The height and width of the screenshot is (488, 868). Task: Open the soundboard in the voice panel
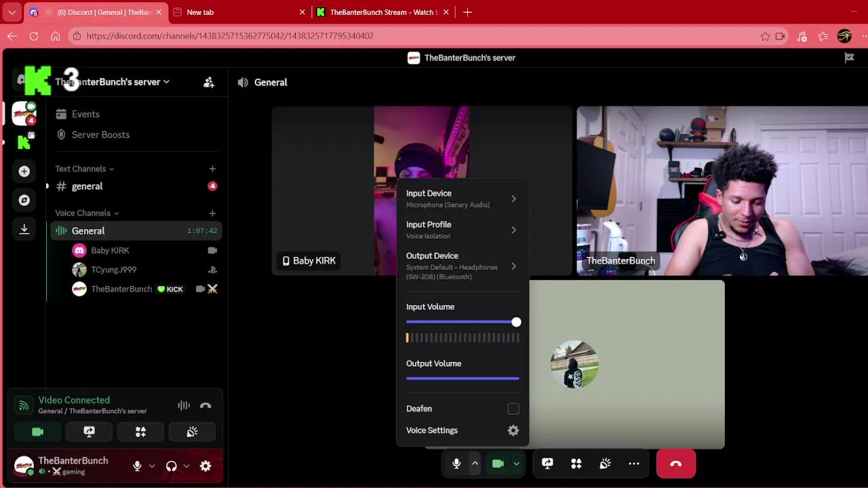192,432
